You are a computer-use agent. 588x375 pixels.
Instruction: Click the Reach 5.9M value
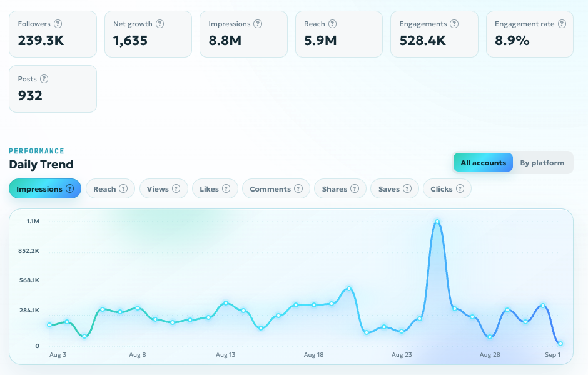click(321, 41)
